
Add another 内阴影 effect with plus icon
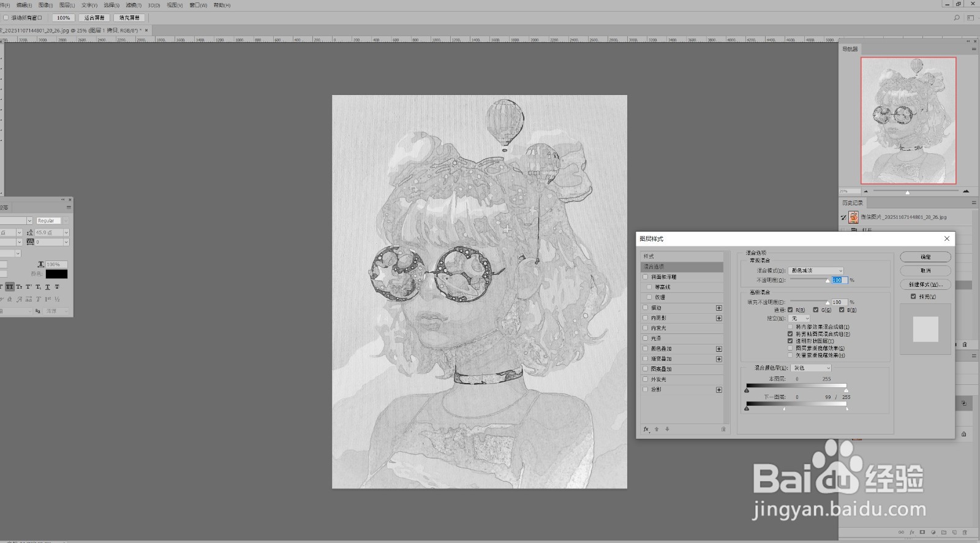tap(719, 318)
